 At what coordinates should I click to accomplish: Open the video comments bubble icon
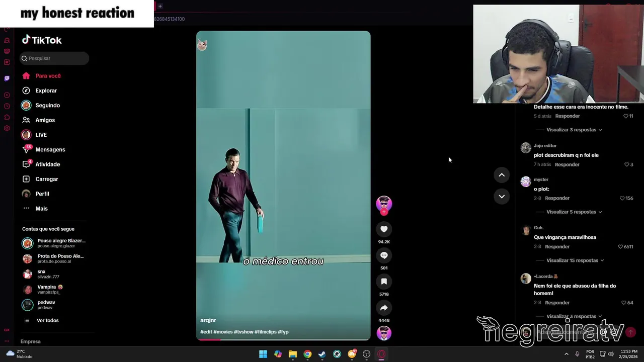(384, 255)
